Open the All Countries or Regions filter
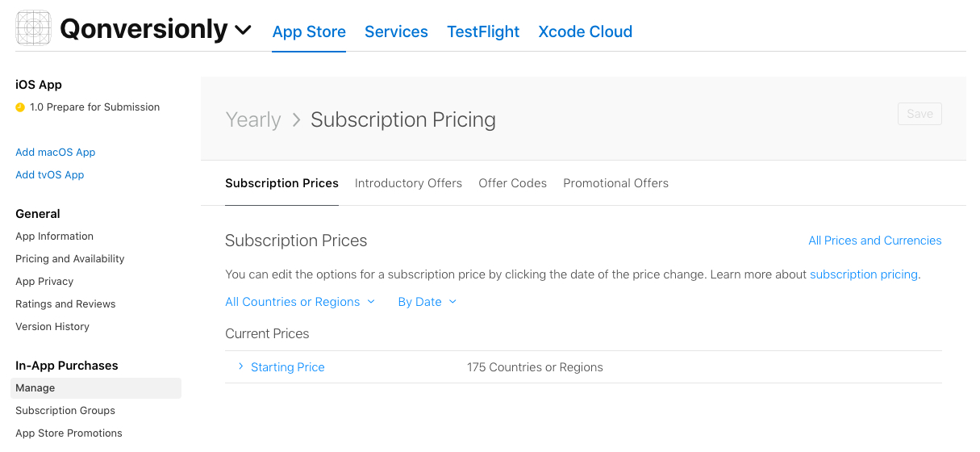This screenshot has height=452, width=980. (300, 302)
